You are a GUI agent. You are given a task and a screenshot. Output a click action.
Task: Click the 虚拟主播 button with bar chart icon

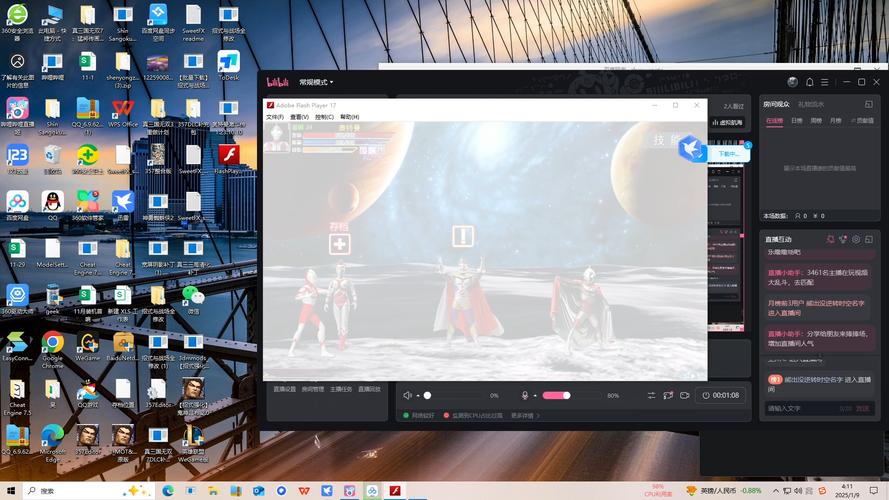point(727,122)
